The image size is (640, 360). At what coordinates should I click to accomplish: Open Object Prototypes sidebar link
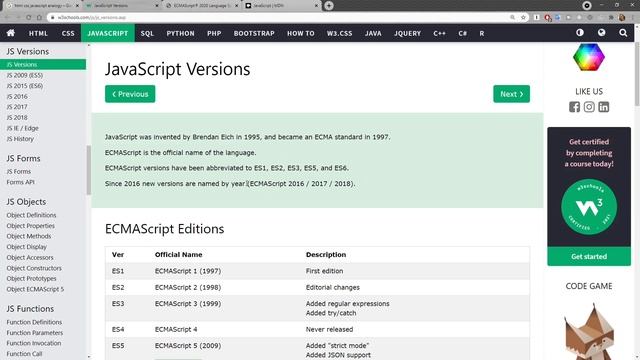pos(31,279)
